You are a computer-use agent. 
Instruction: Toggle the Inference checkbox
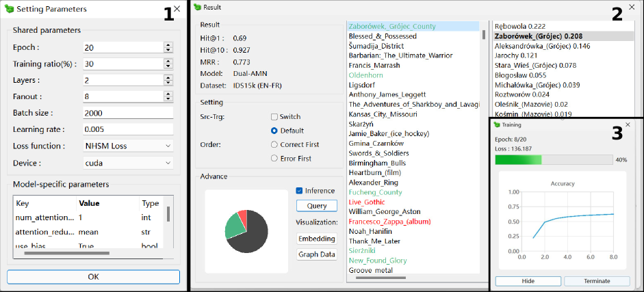[300, 191]
